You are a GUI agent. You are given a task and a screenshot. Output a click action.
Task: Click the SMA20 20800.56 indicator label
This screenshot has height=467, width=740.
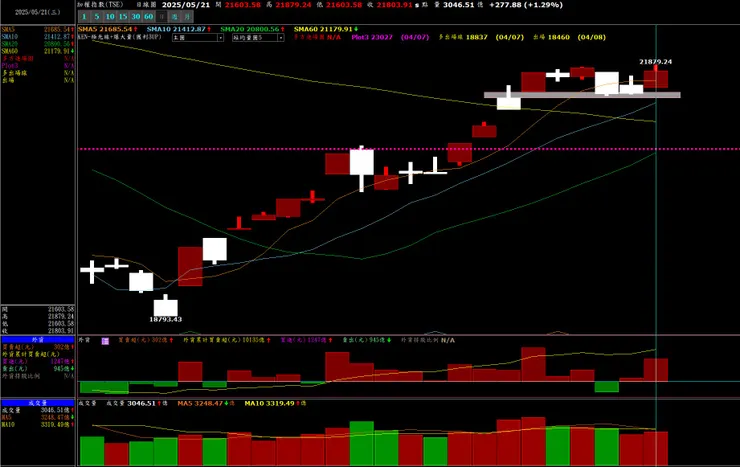coord(252,29)
